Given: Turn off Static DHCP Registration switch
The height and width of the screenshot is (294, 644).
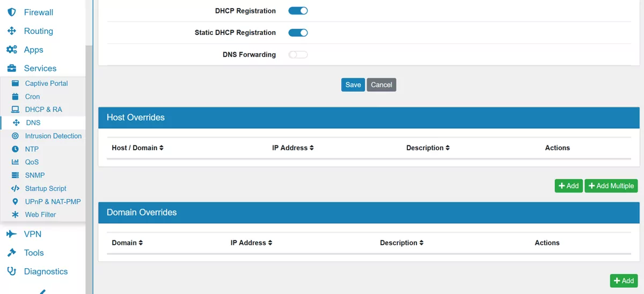Looking at the screenshot, I should (298, 33).
